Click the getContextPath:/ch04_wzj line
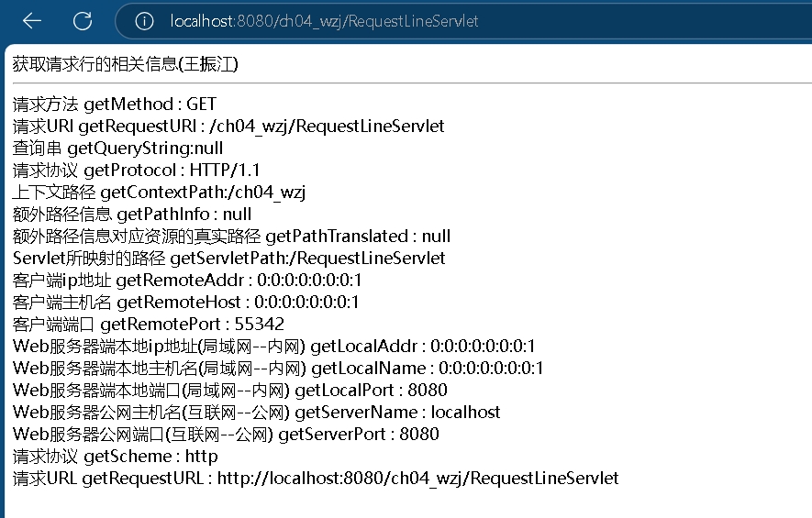Image resolution: width=812 pixels, height=518 pixels. pos(159,193)
